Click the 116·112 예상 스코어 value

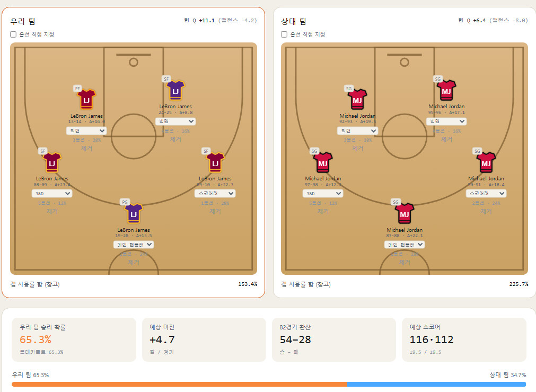[432, 339]
